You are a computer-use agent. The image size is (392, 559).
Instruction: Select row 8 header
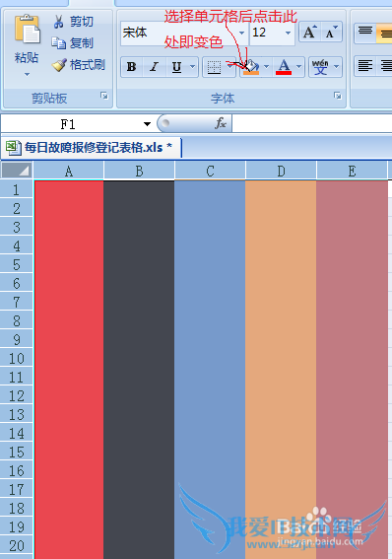(17, 320)
